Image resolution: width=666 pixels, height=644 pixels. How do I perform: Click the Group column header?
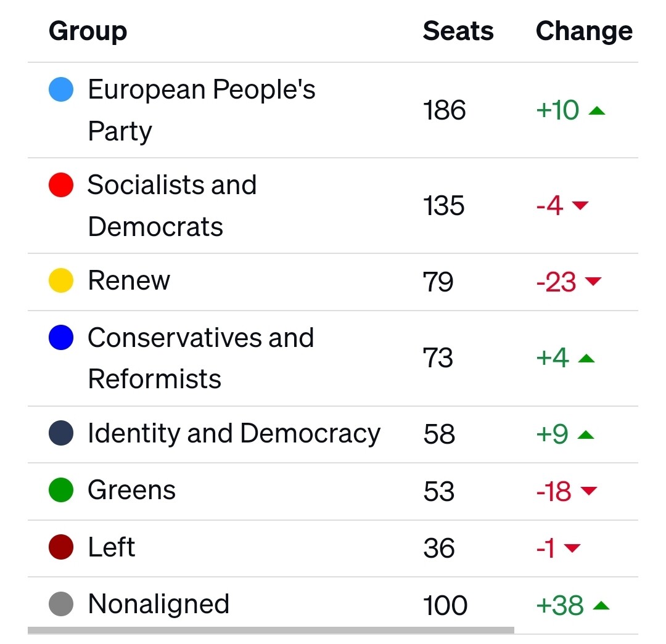click(x=88, y=31)
